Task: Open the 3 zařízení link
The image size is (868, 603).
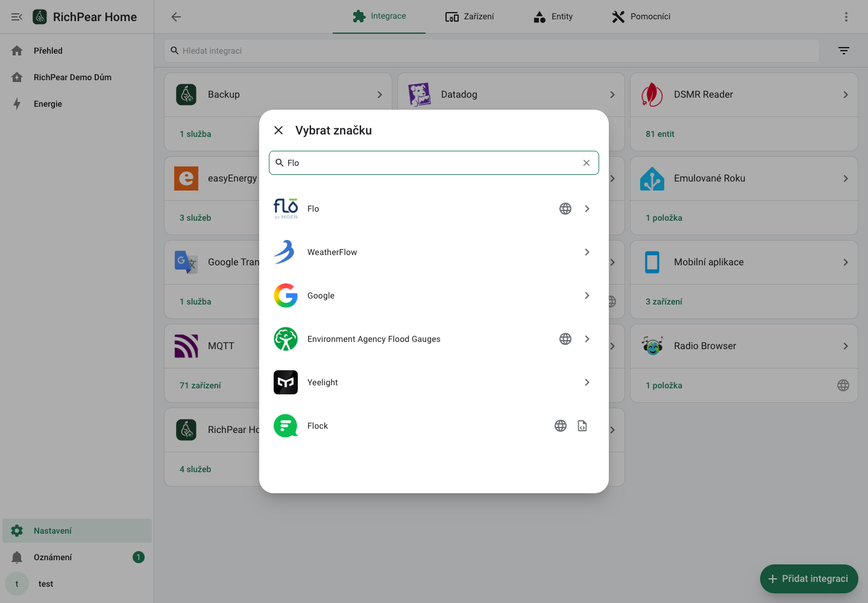Action: pyautogui.click(x=664, y=301)
